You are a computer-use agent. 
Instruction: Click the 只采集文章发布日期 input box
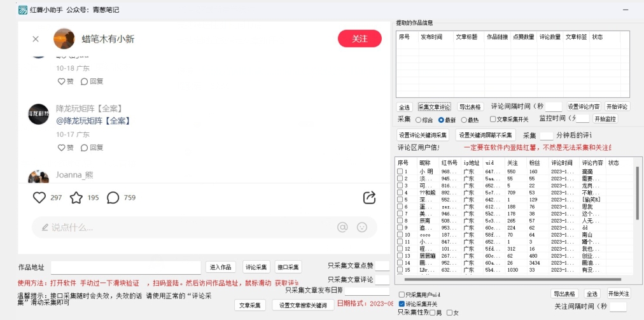coord(367,291)
